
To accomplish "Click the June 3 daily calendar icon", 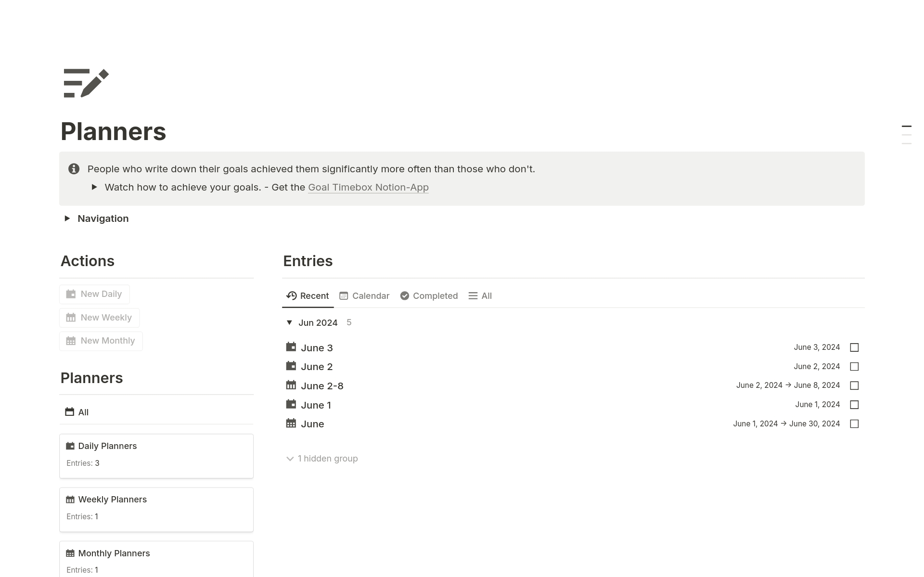I will [x=291, y=347].
